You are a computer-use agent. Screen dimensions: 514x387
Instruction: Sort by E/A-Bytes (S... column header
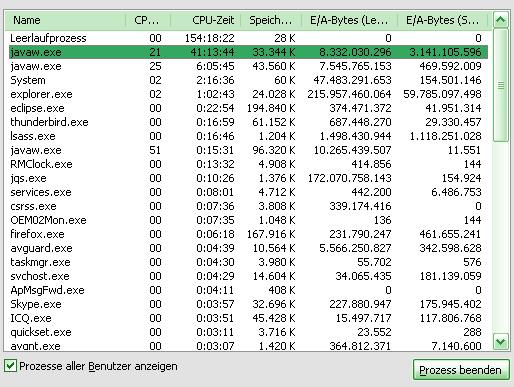click(x=442, y=20)
